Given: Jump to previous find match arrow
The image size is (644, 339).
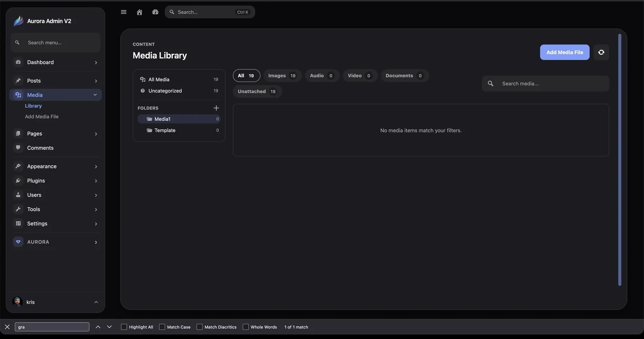Looking at the screenshot, I should coord(98,327).
